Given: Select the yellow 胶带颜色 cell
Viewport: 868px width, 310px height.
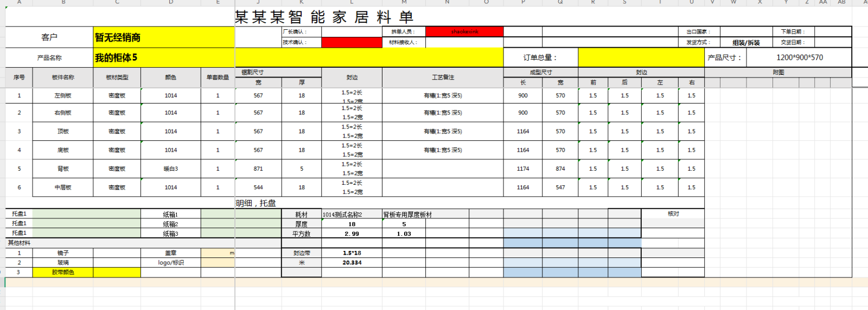Looking at the screenshot, I should click(63, 272).
